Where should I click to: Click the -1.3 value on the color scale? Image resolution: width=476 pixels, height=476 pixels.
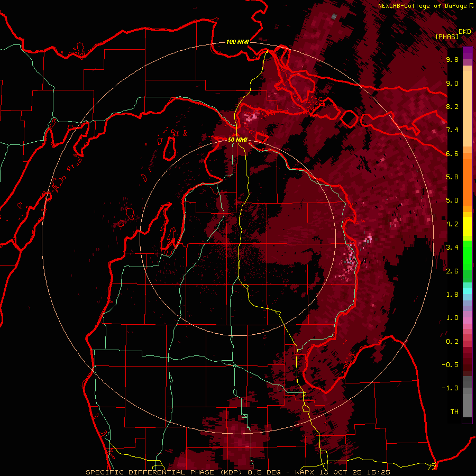click(x=450, y=389)
